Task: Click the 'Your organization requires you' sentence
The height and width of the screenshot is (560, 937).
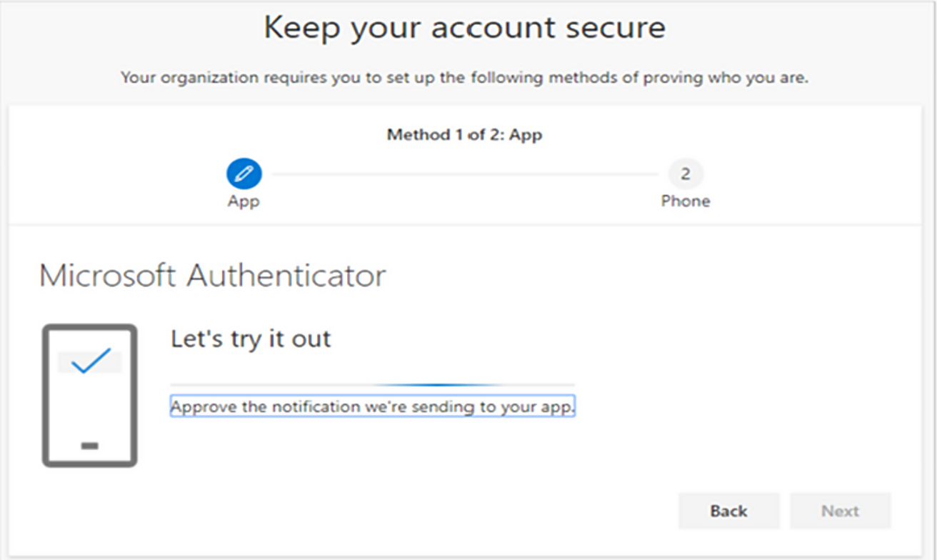Action: point(464,77)
